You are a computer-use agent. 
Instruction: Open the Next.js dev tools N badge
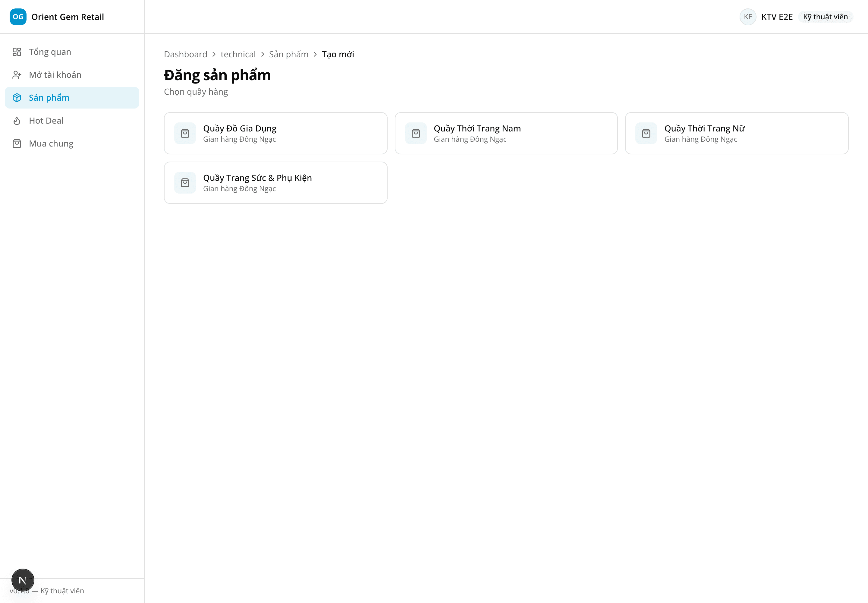(x=23, y=580)
